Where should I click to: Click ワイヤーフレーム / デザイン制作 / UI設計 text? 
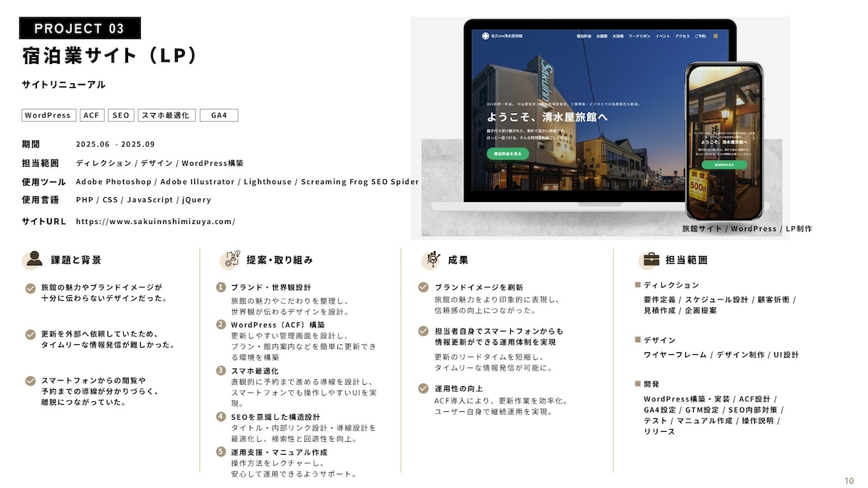[x=721, y=354]
